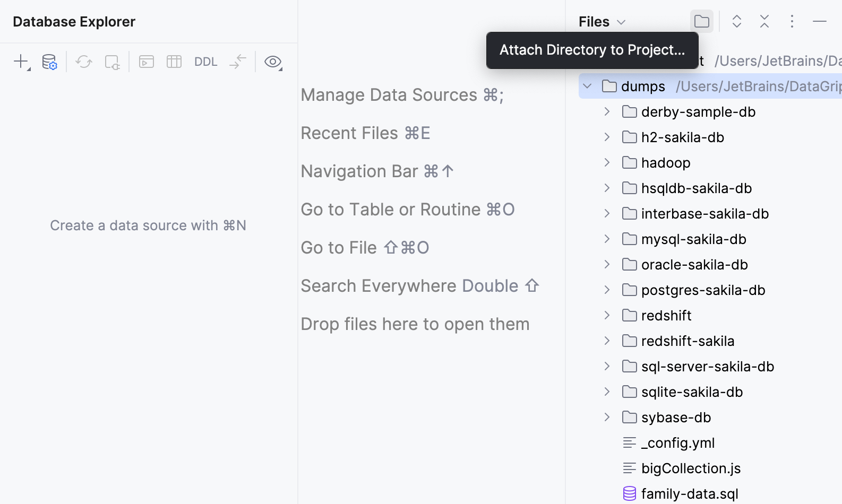Collapse the dumps folder
Viewport: 842px width, 504px height.
coord(587,86)
